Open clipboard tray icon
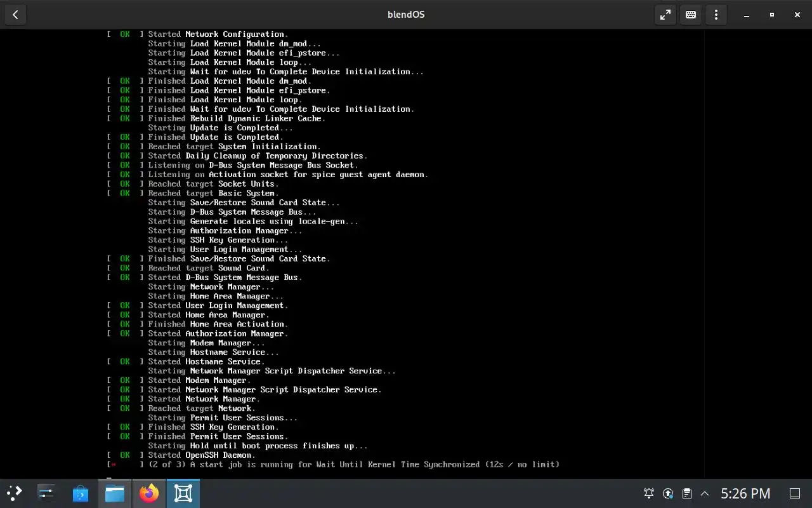Viewport: 812px width, 508px height. click(x=686, y=493)
